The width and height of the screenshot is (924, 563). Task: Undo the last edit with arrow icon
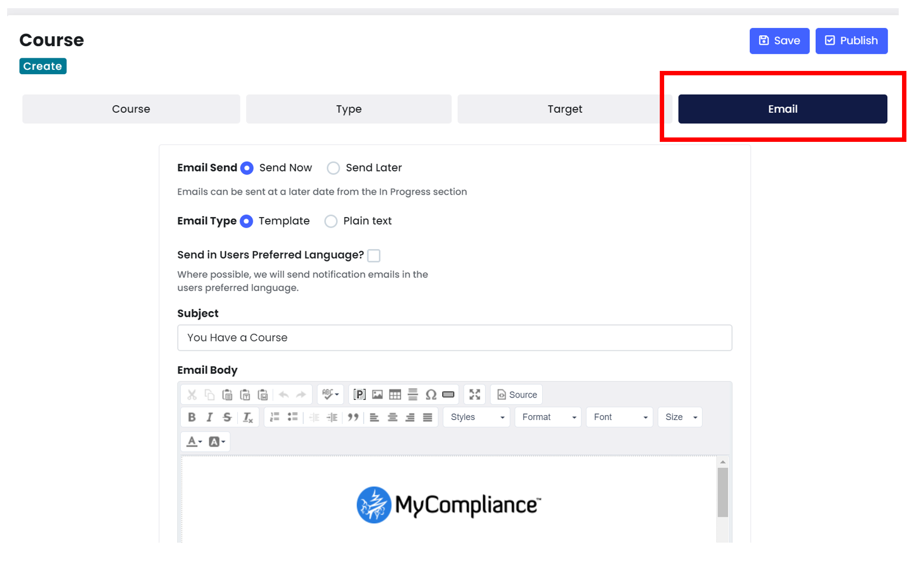(x=283, y=395)
